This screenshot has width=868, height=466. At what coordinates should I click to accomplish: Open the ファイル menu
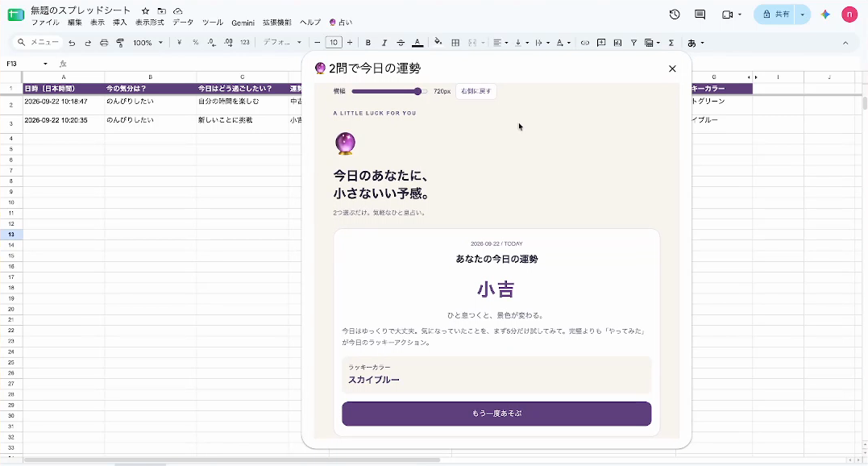pos(45,23)
